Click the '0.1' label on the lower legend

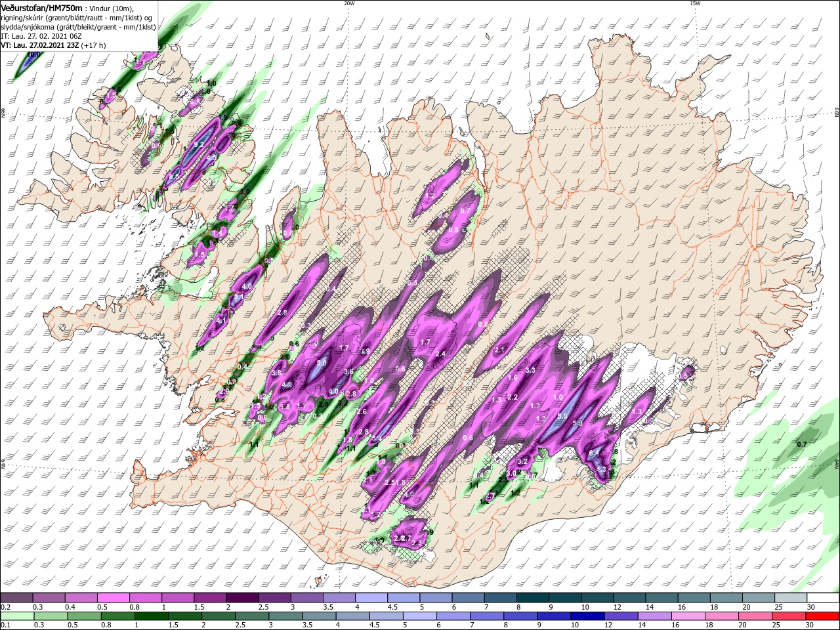click(5, 625)
